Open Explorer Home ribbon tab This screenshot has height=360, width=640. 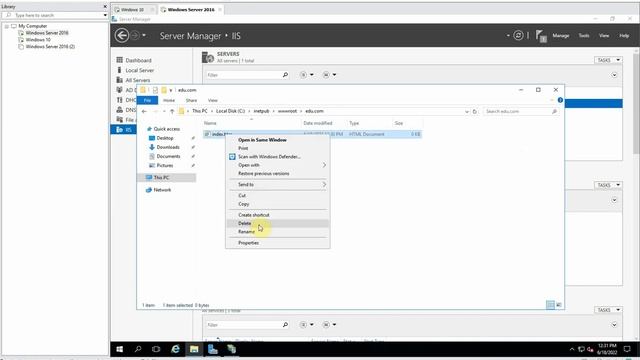[169, 100]
